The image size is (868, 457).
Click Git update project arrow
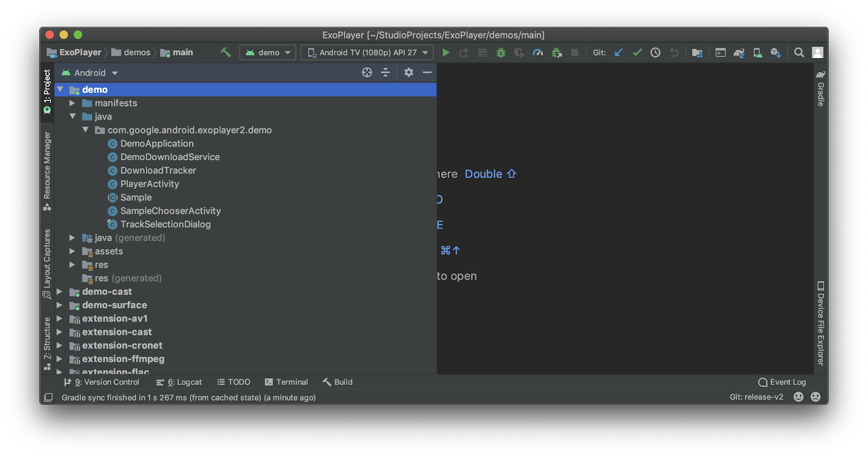(618, 53)
